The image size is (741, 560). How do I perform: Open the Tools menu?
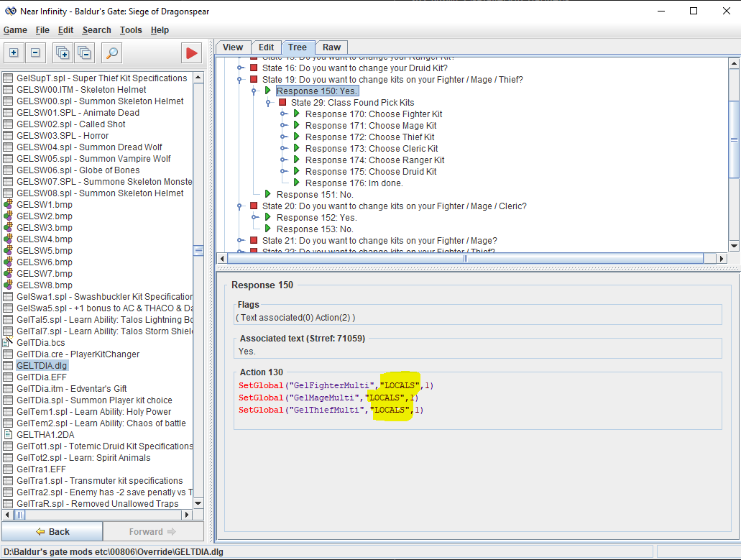[x=131, y=30]
